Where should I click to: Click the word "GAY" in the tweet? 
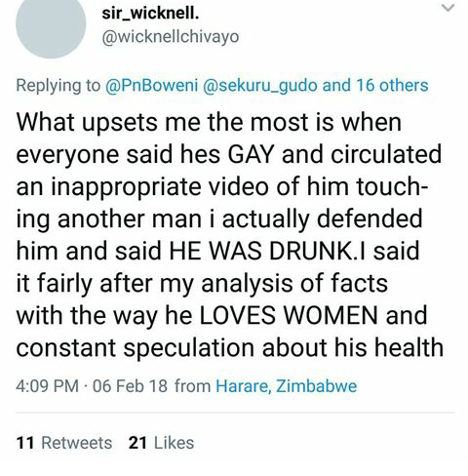(251, 155)
